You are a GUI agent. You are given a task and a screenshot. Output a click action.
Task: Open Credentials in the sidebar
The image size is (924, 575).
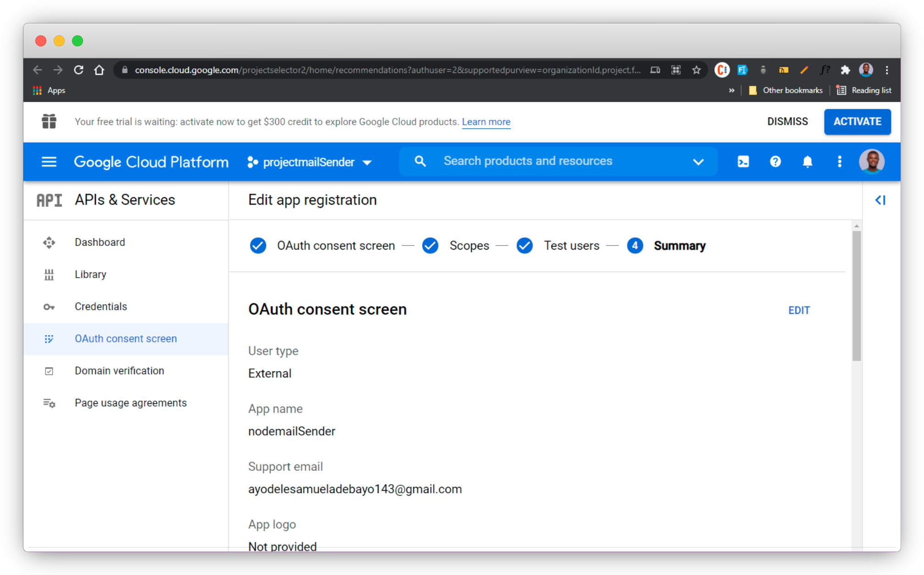126,307
